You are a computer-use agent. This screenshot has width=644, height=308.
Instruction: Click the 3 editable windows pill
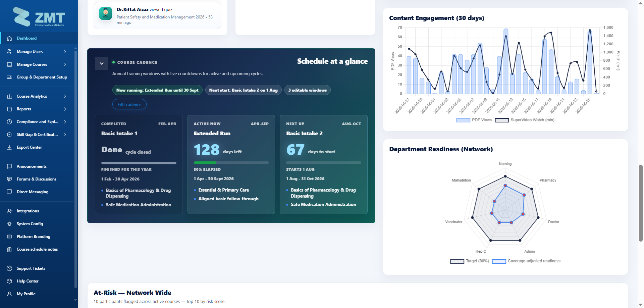(x=308, y=90)
